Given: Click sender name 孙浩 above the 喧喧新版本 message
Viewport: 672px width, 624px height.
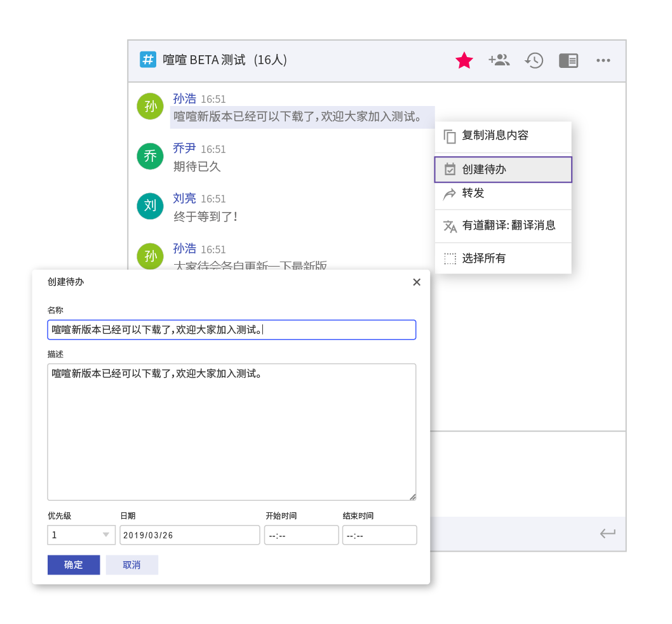Looking at the screenshot, I should pos(185,98).
